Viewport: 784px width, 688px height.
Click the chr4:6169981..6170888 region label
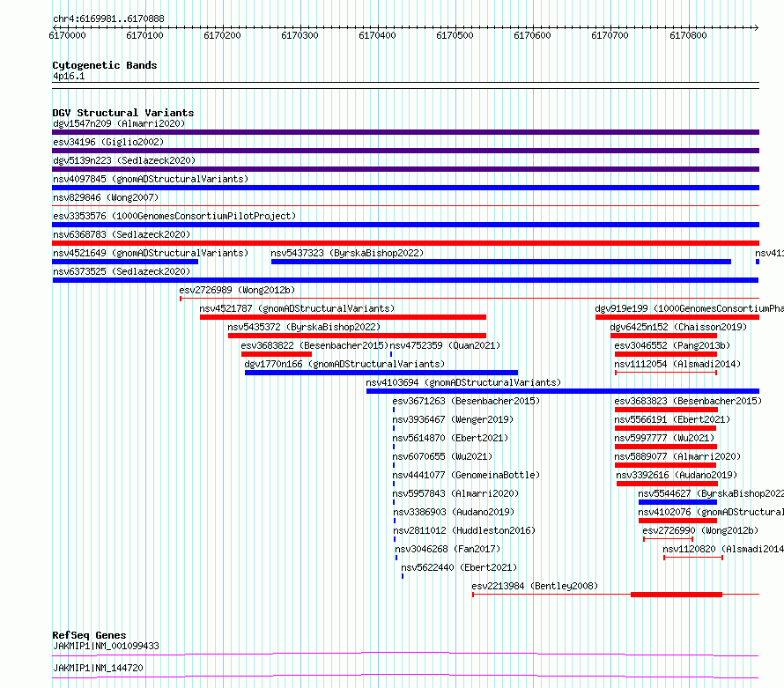pos(108,18)
